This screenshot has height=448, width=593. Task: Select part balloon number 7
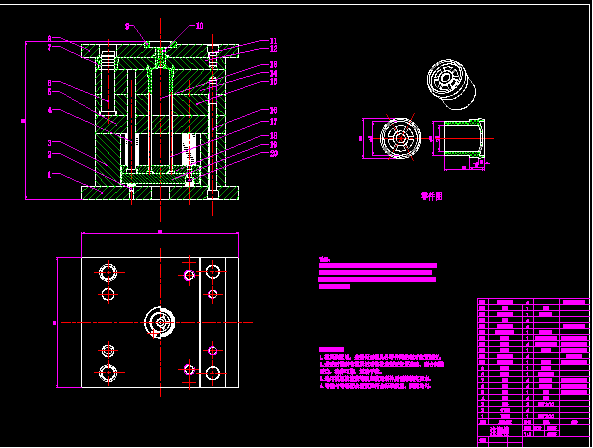coord(50,48)
